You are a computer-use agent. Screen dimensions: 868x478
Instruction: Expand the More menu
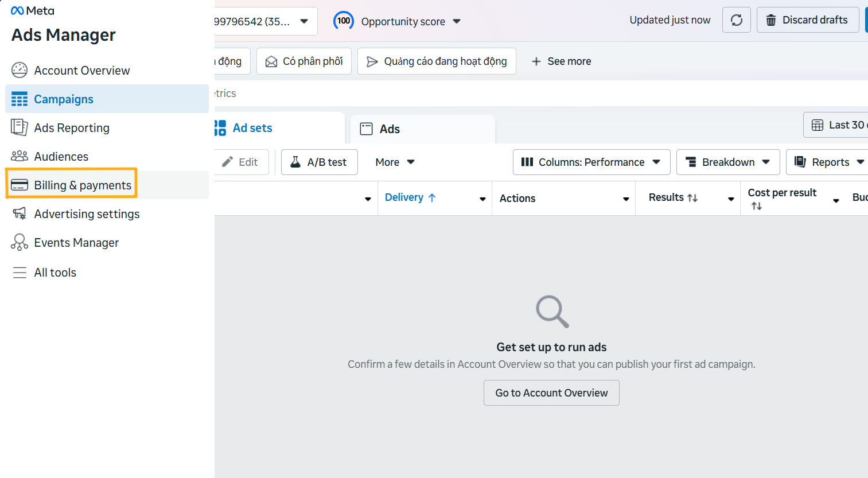395,162
